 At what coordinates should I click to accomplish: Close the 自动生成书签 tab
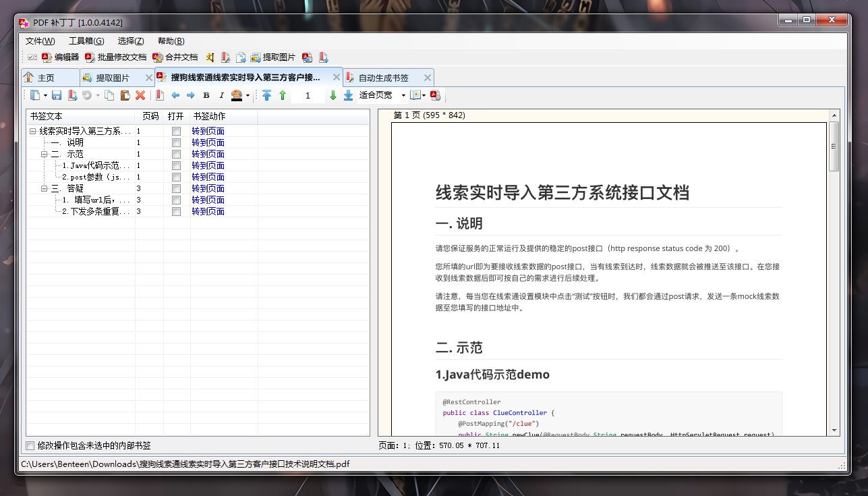427,78
